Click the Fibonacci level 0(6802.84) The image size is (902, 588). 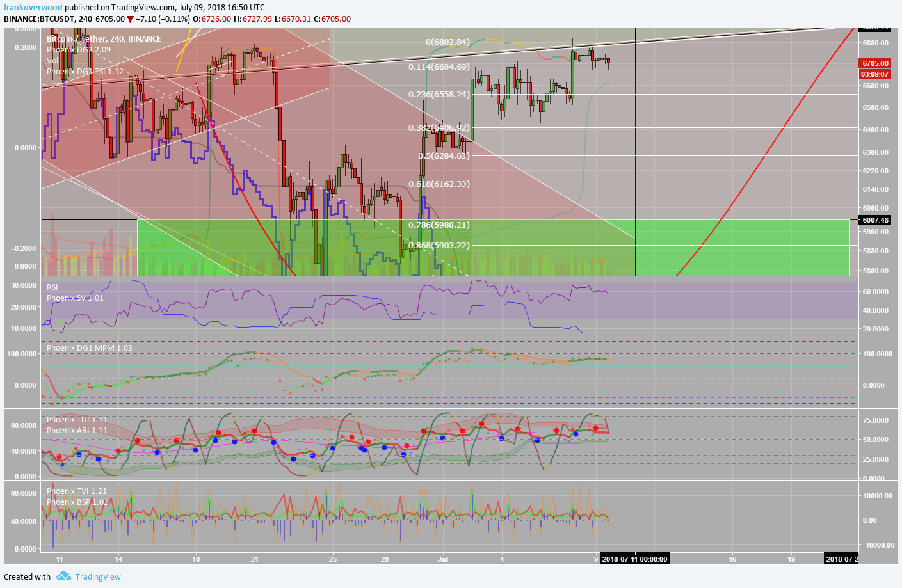click(x=447, y=42)
